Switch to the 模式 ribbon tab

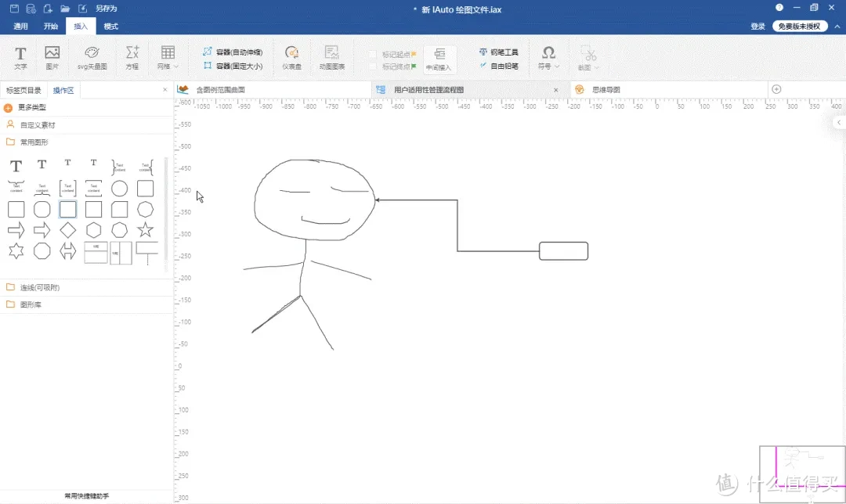(110, 27)
